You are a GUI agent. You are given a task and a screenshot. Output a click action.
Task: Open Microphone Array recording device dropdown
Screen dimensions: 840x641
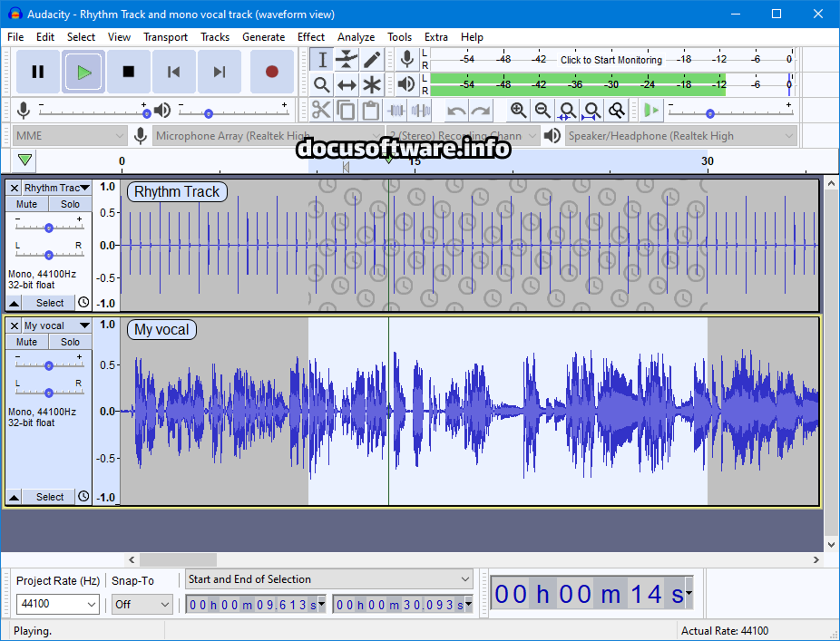(268, 136)
